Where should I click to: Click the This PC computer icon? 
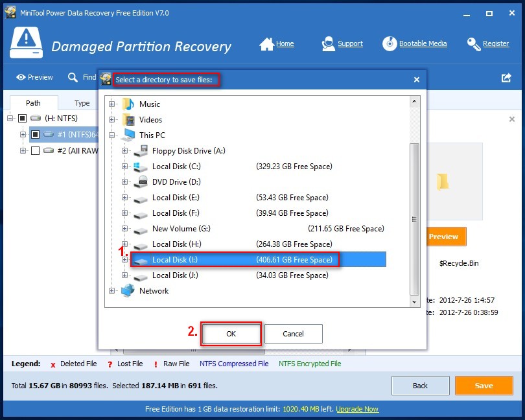(x=128, y=135)
